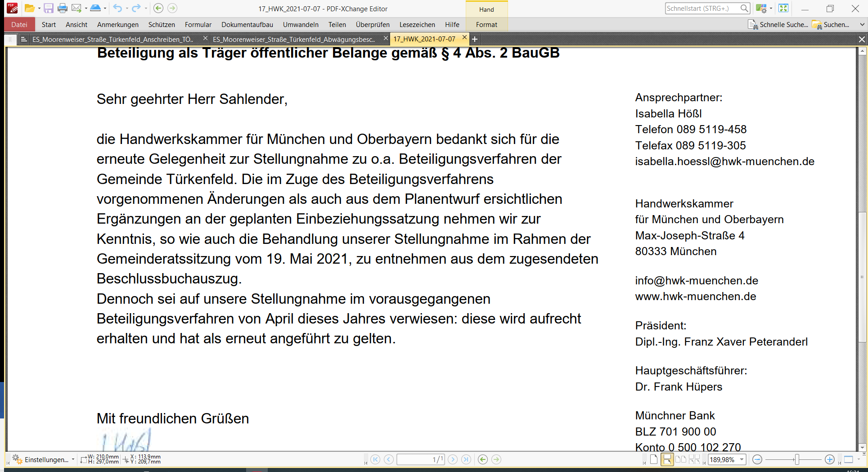
Task: Go to previous page in status bar
Action: click(x=389, y=459)
